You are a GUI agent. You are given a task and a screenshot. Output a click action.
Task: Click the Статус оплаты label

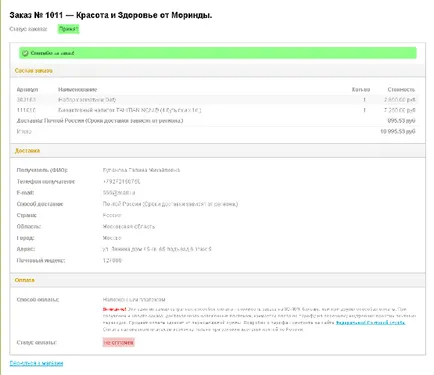point(37,342)
